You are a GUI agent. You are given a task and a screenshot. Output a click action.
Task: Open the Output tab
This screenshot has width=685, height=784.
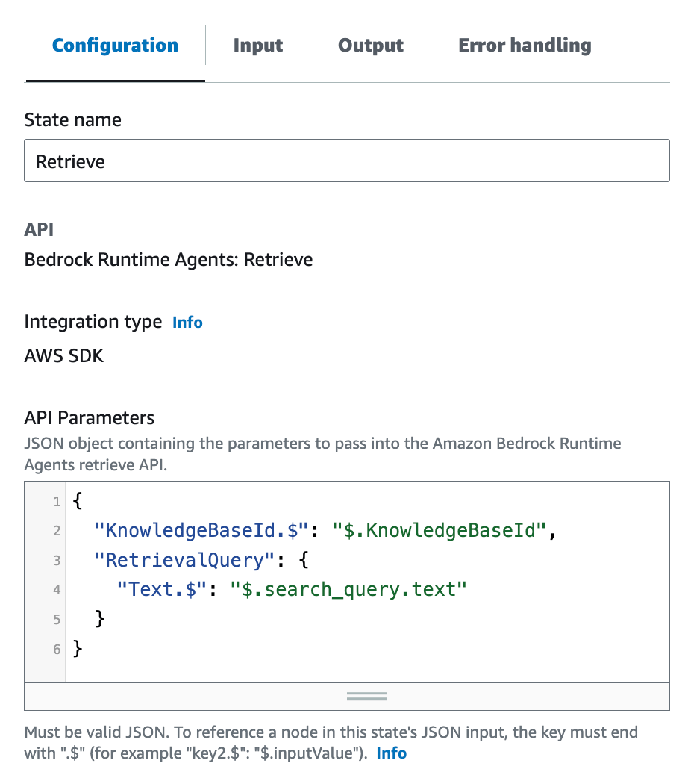(370, 46)
